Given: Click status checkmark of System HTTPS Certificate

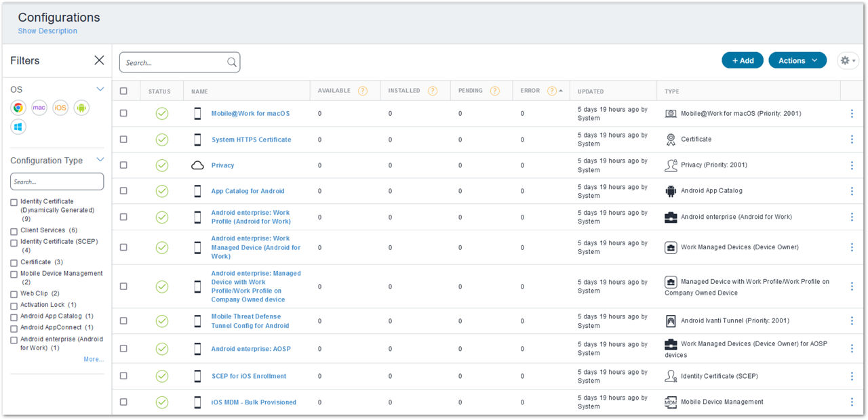Looking at the screenshot, I should tap(162, 140).
